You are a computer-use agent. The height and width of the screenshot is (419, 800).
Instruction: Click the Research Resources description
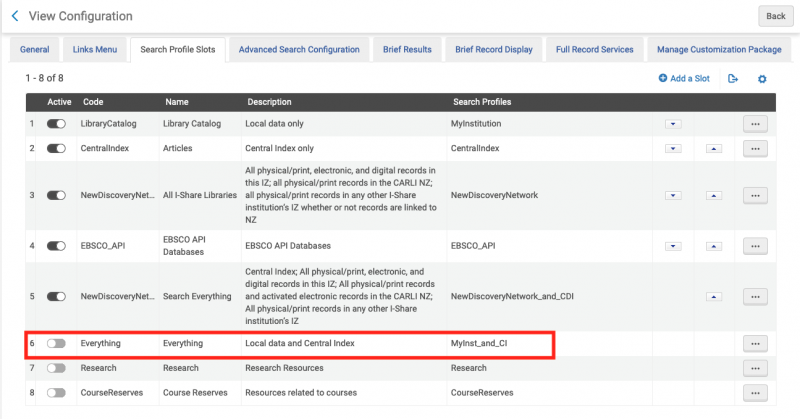pyautogui.click(x=284, y=367)
